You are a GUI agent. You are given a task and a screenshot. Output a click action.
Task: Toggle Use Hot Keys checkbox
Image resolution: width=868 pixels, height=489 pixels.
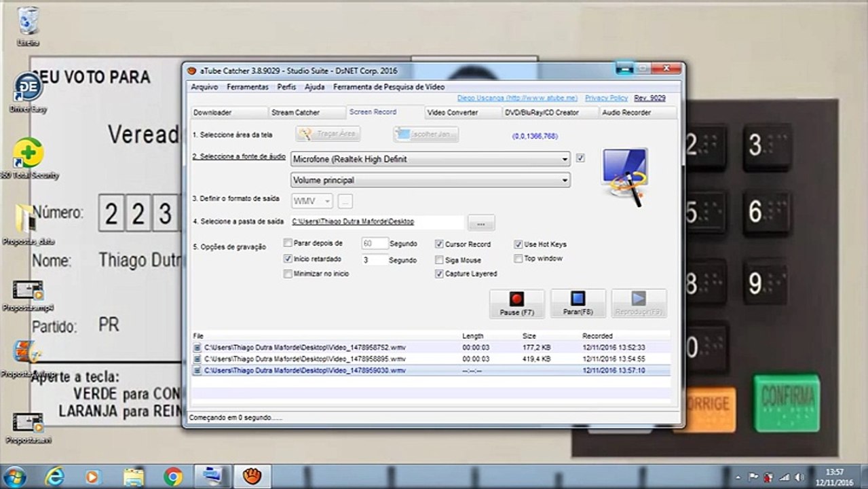pos(518,244)
